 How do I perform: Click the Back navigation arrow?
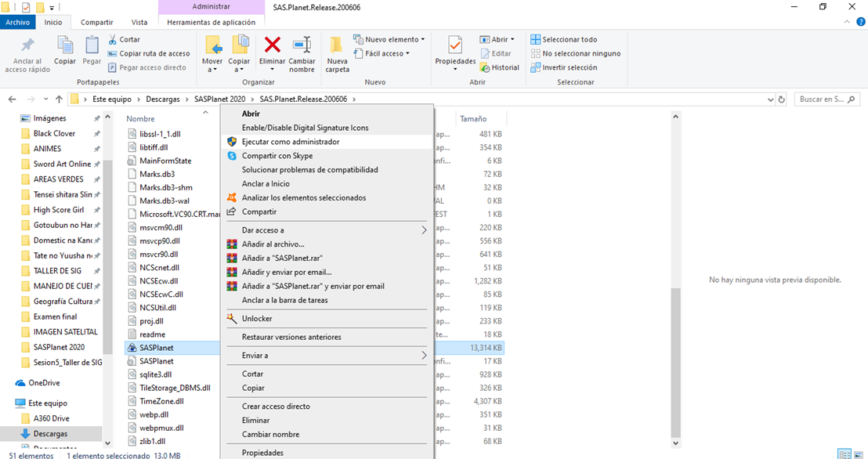tap(13, 99)
